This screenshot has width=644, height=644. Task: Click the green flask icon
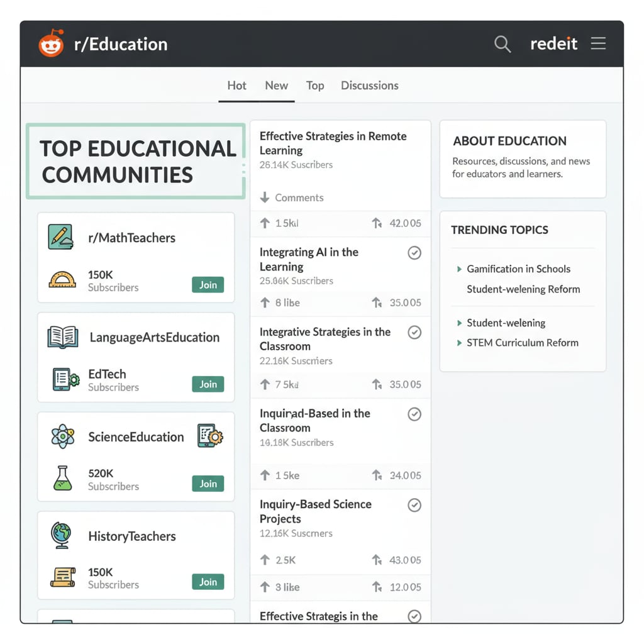(62, 479)
